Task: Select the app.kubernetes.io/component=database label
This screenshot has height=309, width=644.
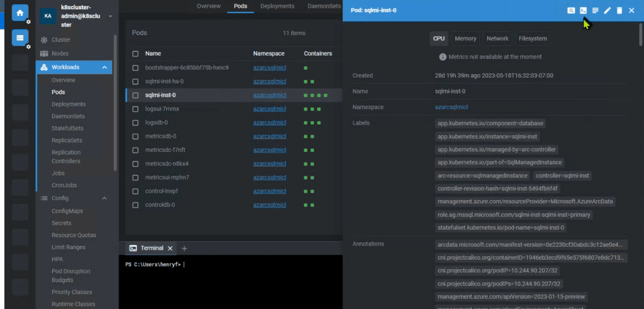Action: [x=490, y=124]
